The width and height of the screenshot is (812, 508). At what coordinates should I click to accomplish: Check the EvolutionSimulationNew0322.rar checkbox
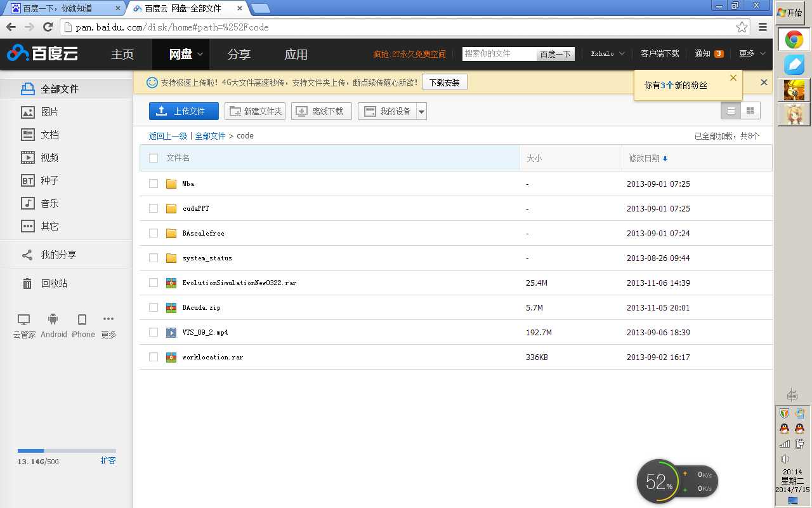coord(154,283)
